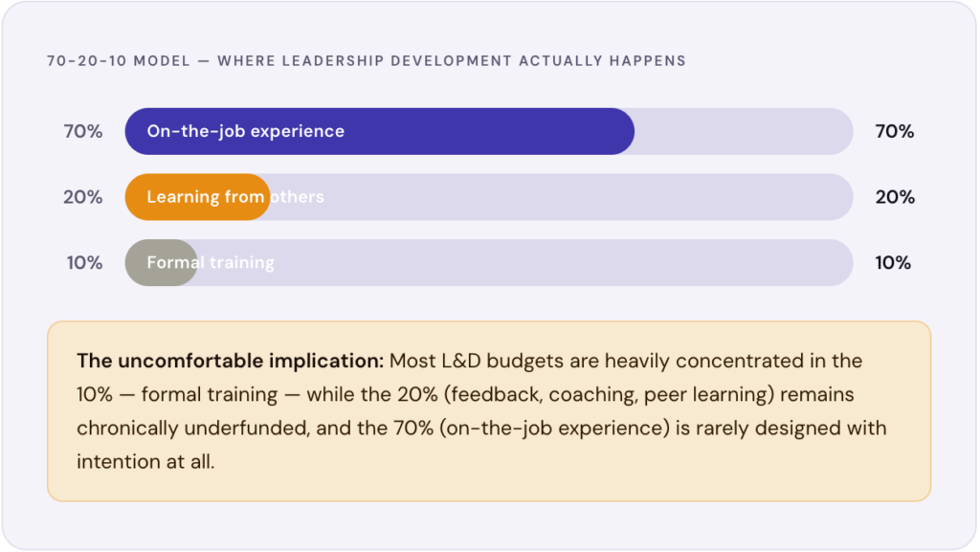
Task: Click the 70% label left of the bars
Action: click(x=83, y=132)
